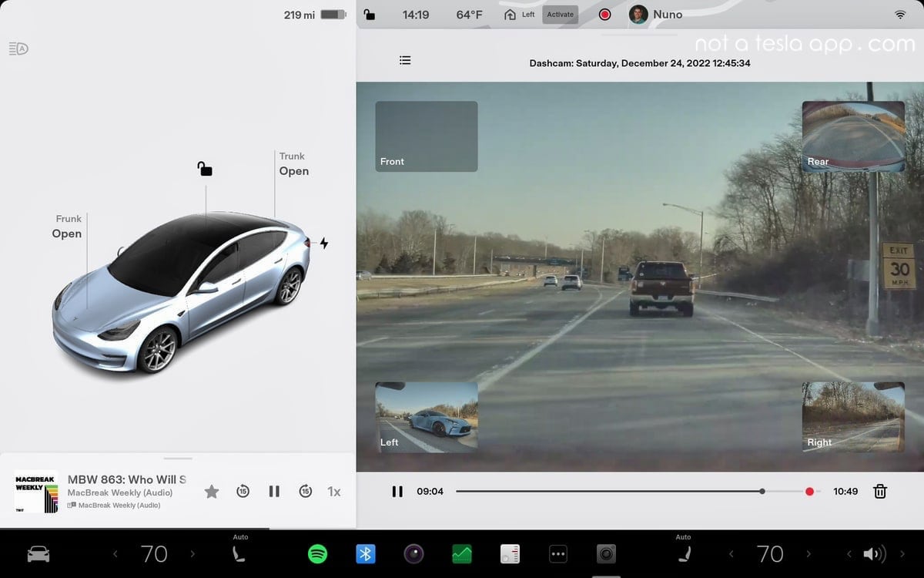The width and height of the screenshot is (924, 578).
Task: Close the open Trunk
Action: 293,171
